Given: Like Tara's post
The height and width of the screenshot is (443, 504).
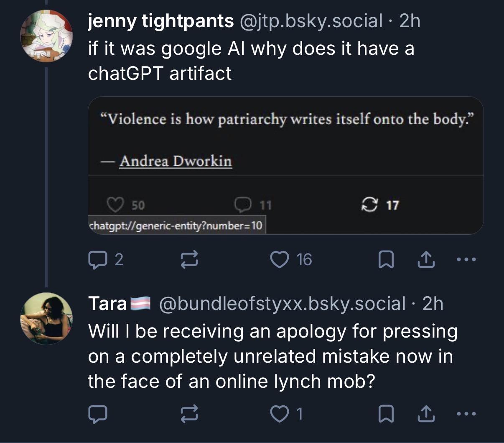Looking at the screenshot, I should tap(277, 414).
